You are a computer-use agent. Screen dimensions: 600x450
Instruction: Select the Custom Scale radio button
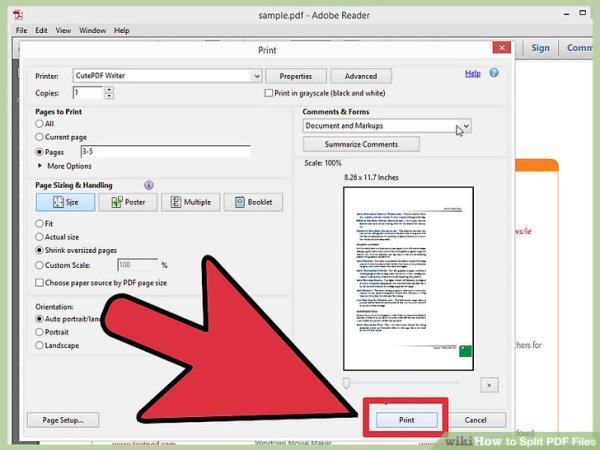tap(39, 265)
